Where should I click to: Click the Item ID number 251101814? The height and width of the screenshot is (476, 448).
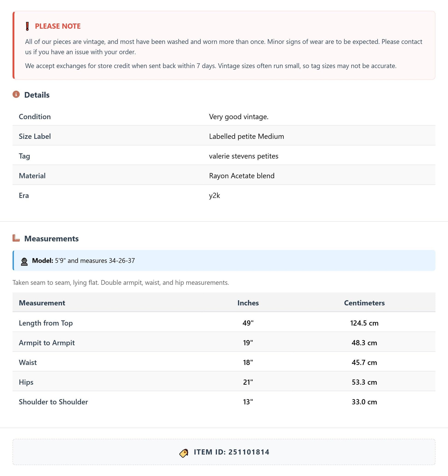point(249,452)
